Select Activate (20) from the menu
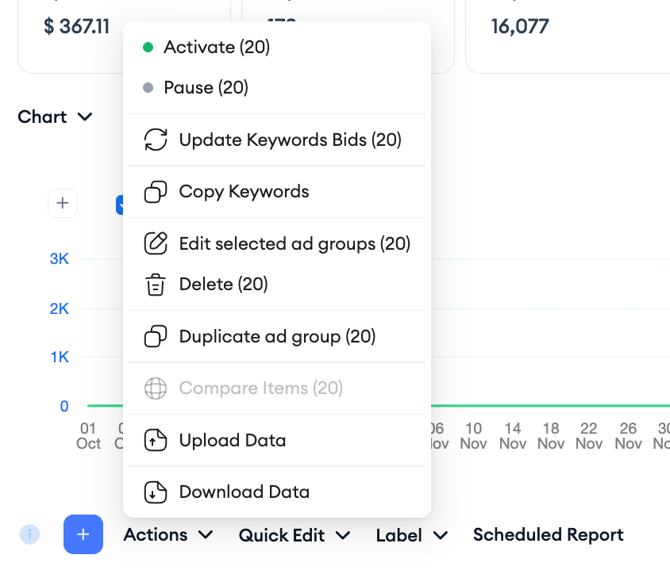The width and height of the screenshot is (670, 574). pos(216,47)
